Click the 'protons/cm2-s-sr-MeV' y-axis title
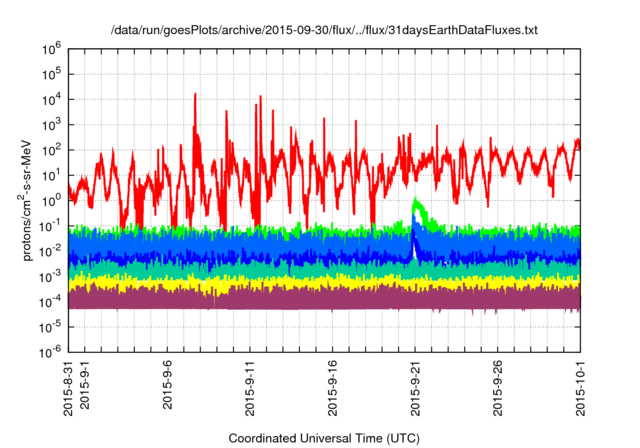This screenshot has height=448, width=640. (x=25, y=200)
